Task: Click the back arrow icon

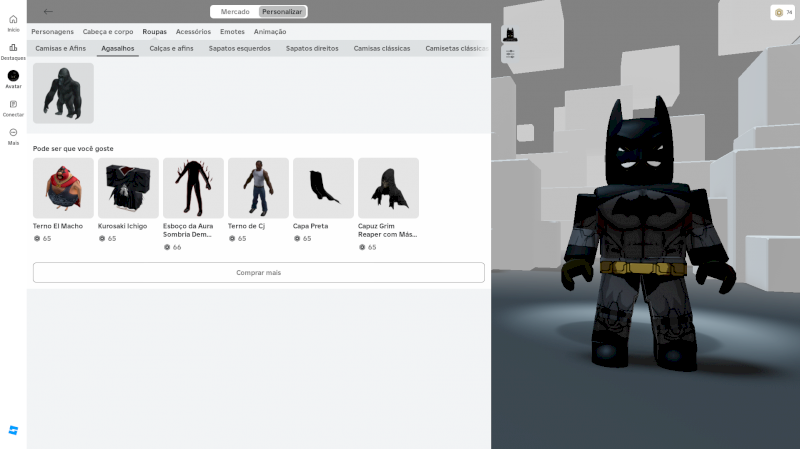Action: pos(49,12)
